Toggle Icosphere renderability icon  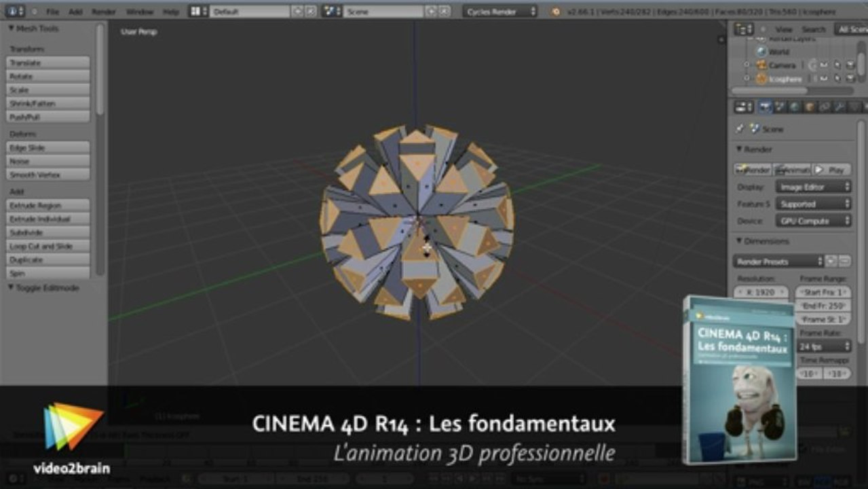click(850, 79)
